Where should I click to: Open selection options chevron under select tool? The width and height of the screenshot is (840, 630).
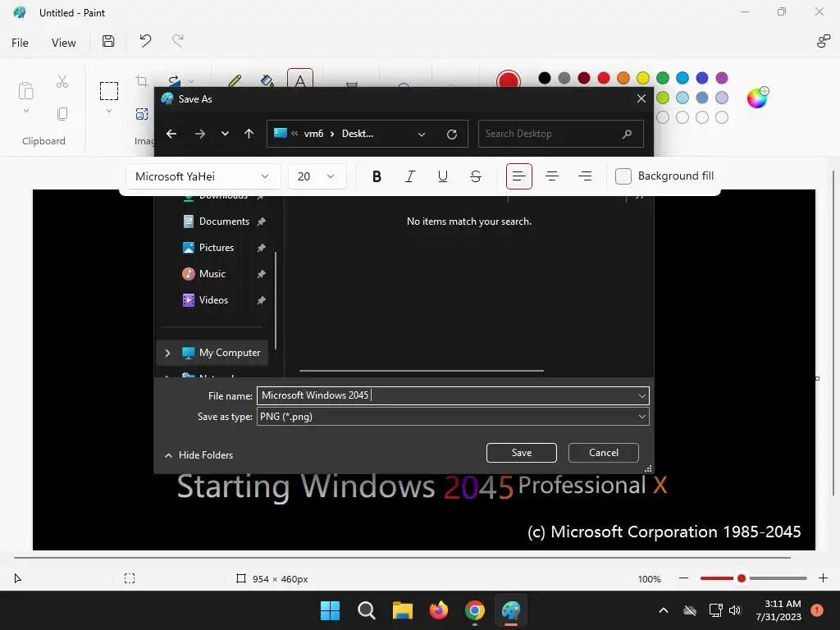click(x=109, y=111)
